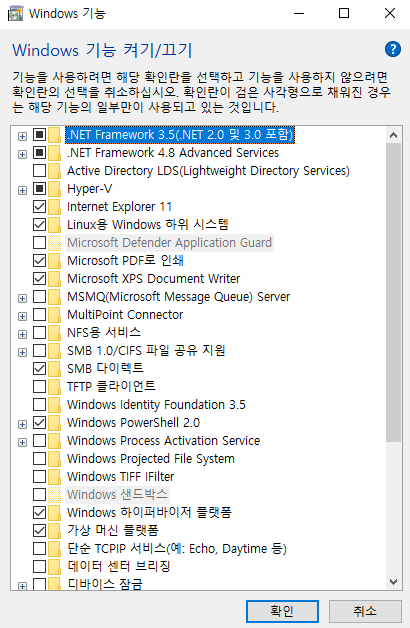Screen dimensions: 410x628
Task: Toggle the Hyper-V checkbox
Action: (x=39, y=189)
